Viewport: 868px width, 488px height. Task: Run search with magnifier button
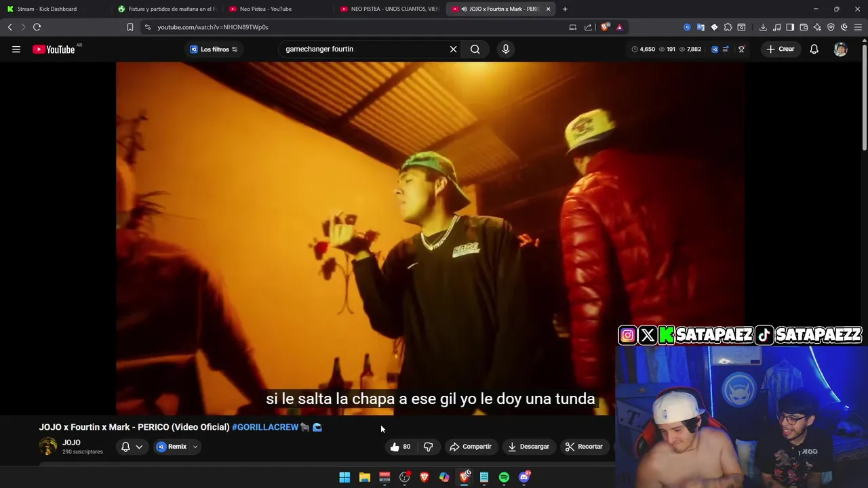pos(475,49)
